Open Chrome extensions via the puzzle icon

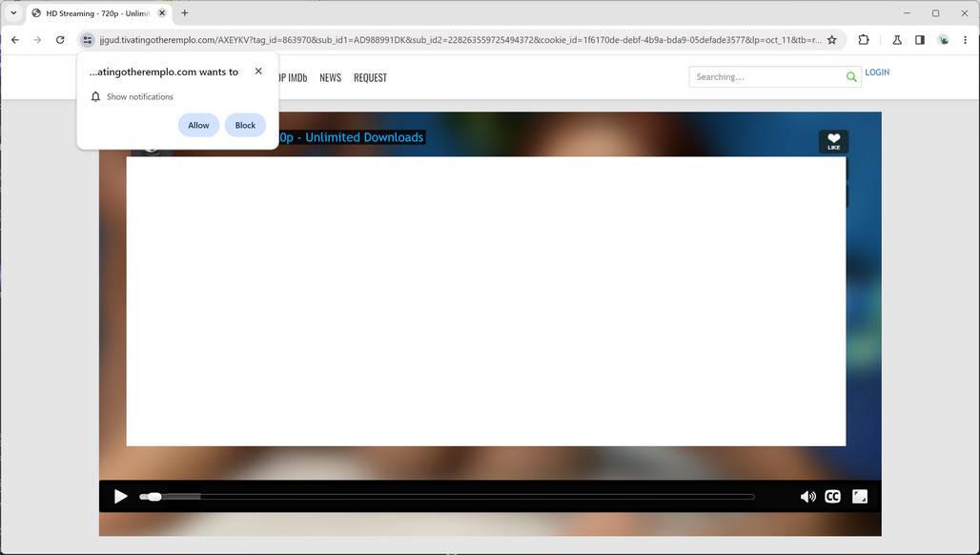[863, 40]
